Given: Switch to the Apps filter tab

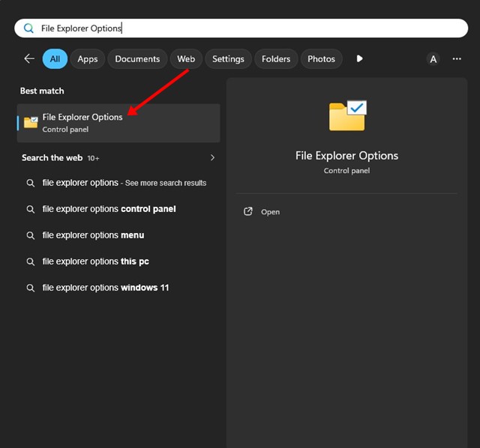Looking at the screenshot, I should [88, 58].
